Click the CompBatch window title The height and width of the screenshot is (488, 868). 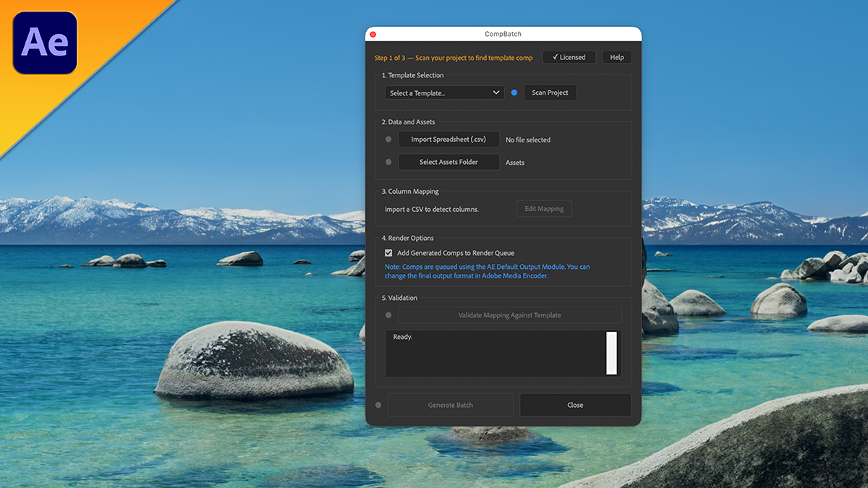pos(503,34)
